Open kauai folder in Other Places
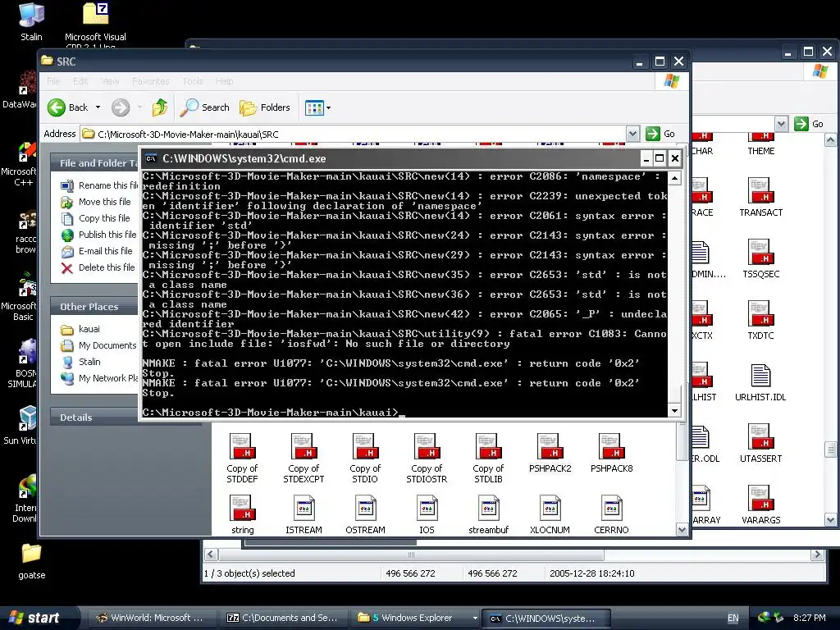The width and height of the screenshot is (840, 630). click(x=80, y=329)
